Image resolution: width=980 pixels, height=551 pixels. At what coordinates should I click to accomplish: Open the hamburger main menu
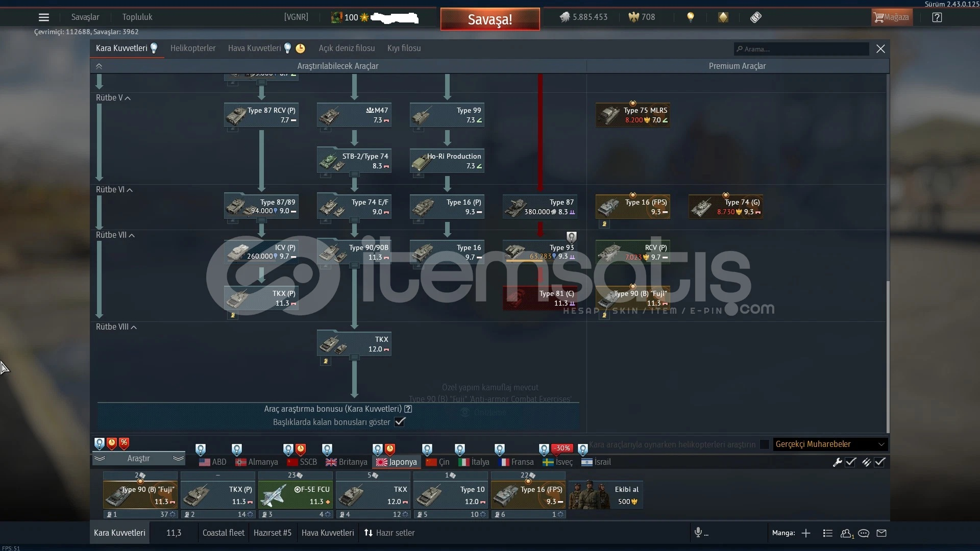(44, 17)
